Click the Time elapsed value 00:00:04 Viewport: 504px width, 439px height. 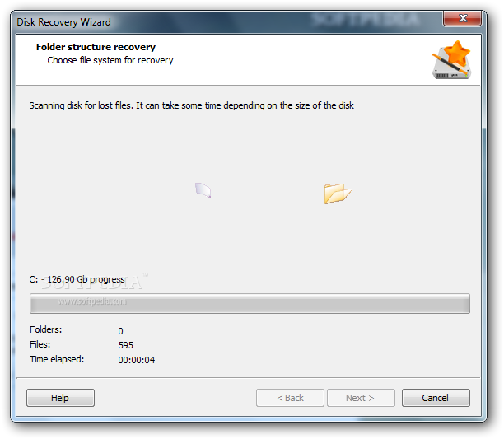(x=136, y=360)
